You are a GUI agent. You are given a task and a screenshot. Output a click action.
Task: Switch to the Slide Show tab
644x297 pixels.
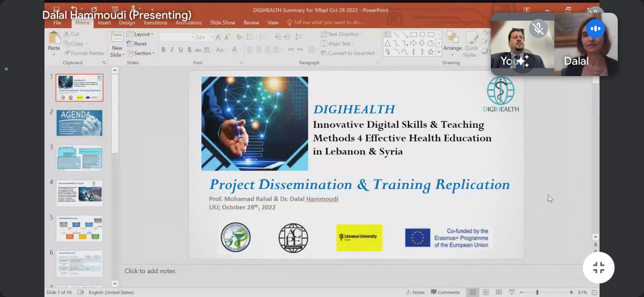(x=223, y=23)
